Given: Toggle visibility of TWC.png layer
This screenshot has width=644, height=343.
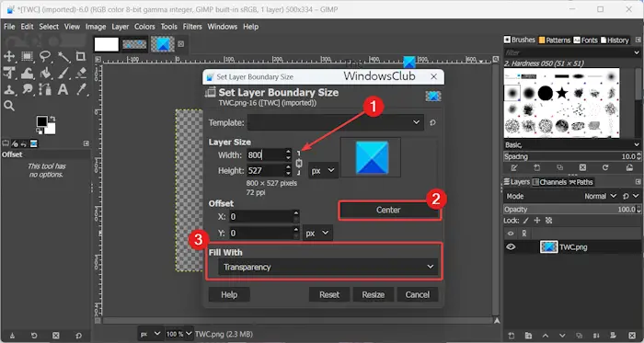Looking at the screenshot, I should tap(511, 247).
